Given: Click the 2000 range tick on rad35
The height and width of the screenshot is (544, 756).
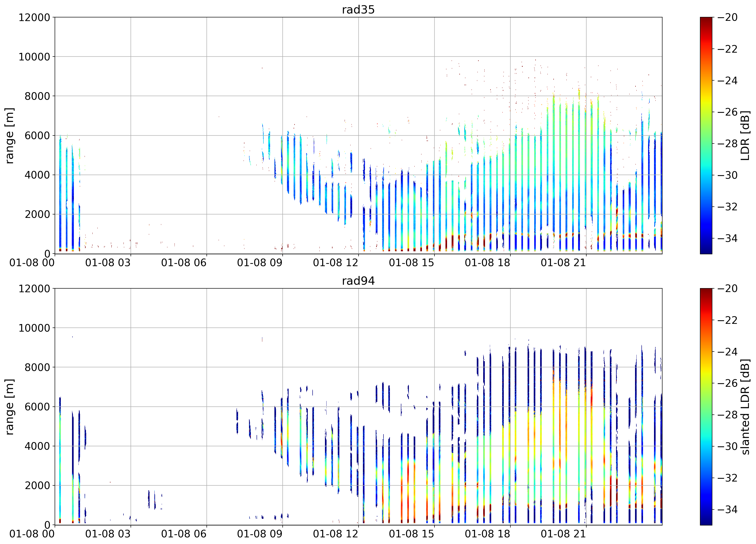Looking at the screenshot, I should coord(37,214).
